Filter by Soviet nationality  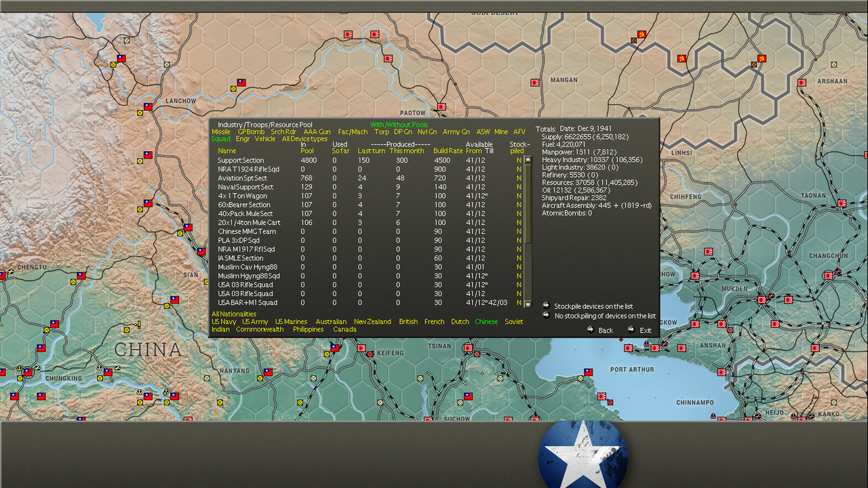tap(514, 321)
